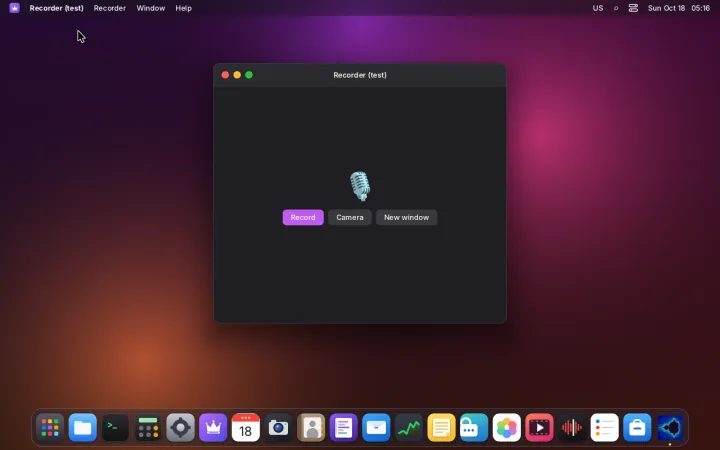Viewport: 720px width, 450px height.
Task: Click the Recorder (test) window title
Action: 360,75
